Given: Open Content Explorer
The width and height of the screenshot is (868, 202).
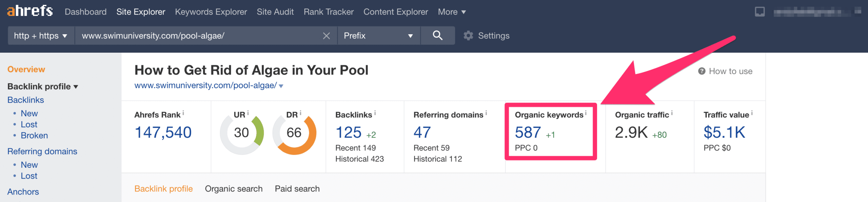Looking at the screenshot, I should click(396, 12).
